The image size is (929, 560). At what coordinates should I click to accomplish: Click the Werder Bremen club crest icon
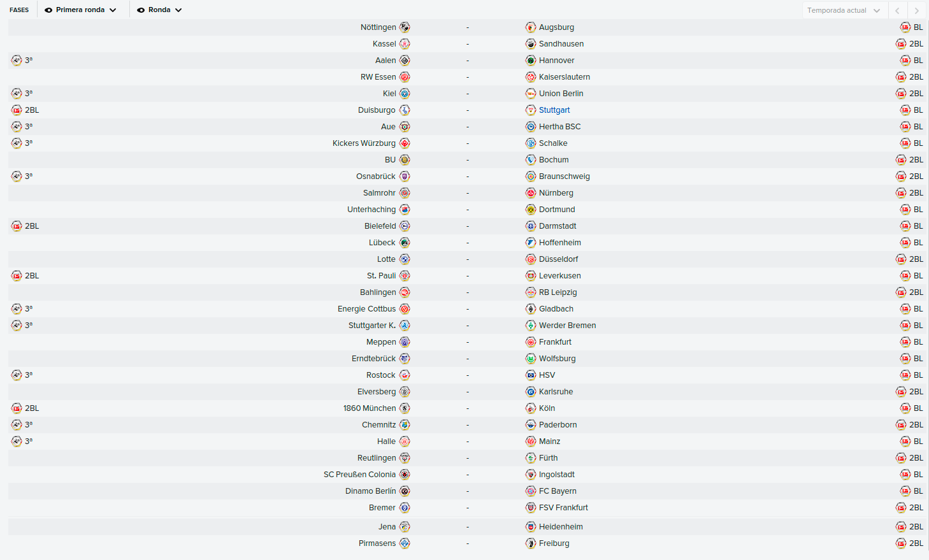point(531,326)
